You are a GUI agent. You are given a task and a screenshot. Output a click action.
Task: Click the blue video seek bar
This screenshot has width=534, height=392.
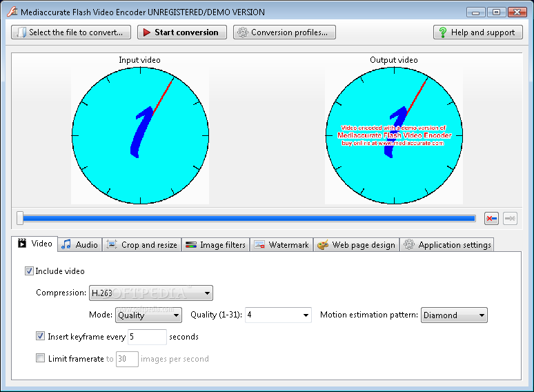point(249,218)
